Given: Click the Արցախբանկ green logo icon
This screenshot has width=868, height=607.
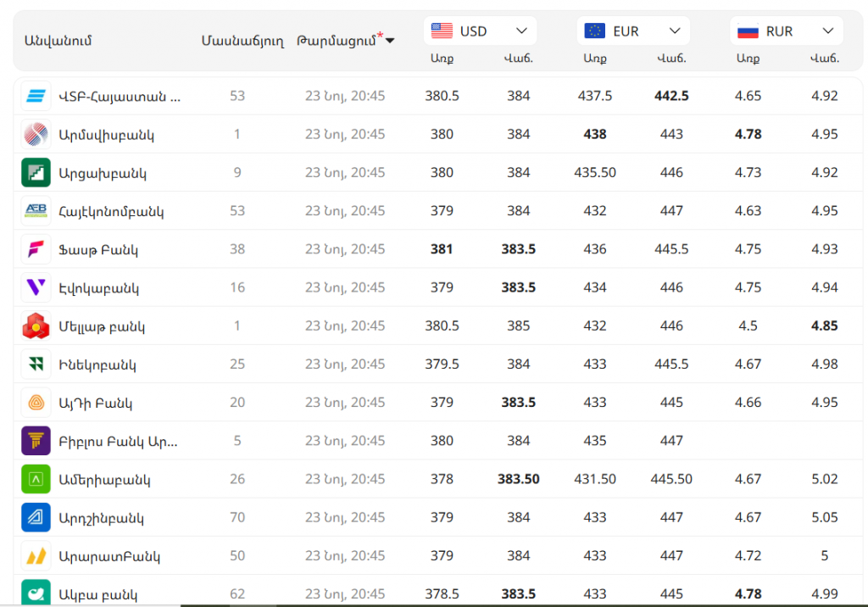Looking at the screenshot, I should [x=36, y=173].
